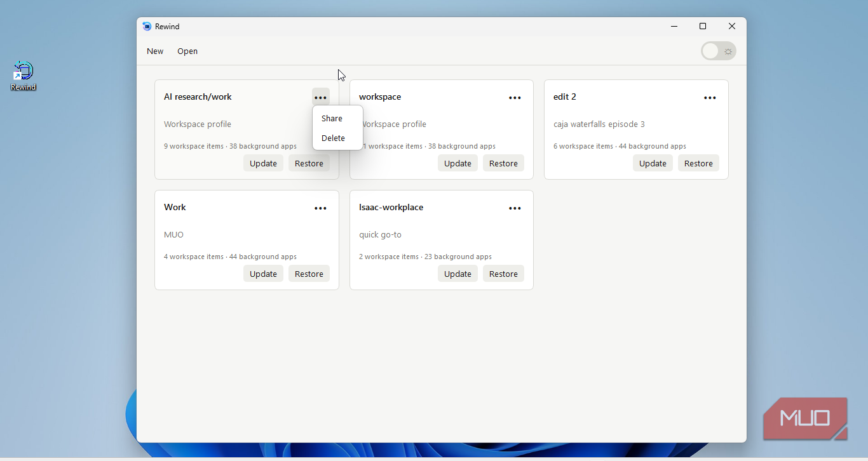Click the Rewind app icon in title bar

[147, 26]
